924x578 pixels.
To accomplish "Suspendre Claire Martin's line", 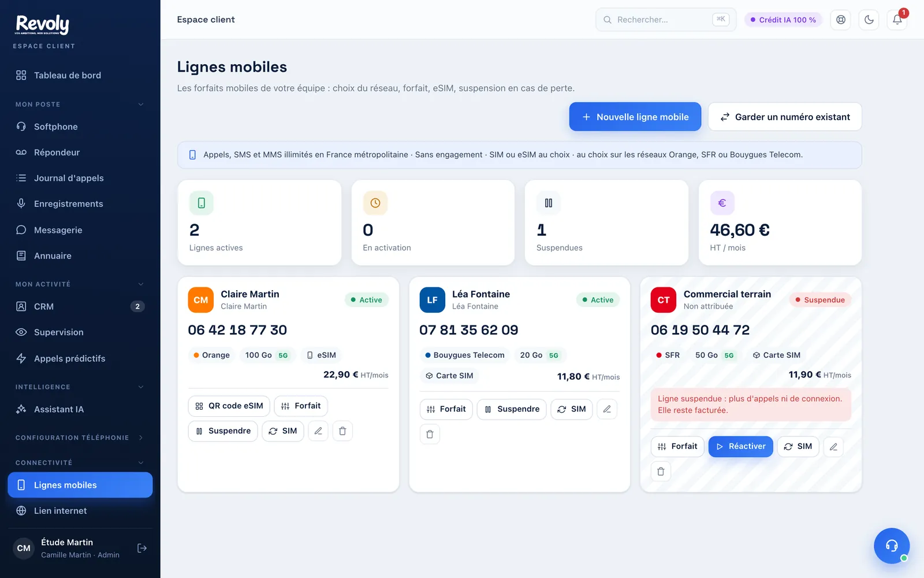I will (223, 431).
